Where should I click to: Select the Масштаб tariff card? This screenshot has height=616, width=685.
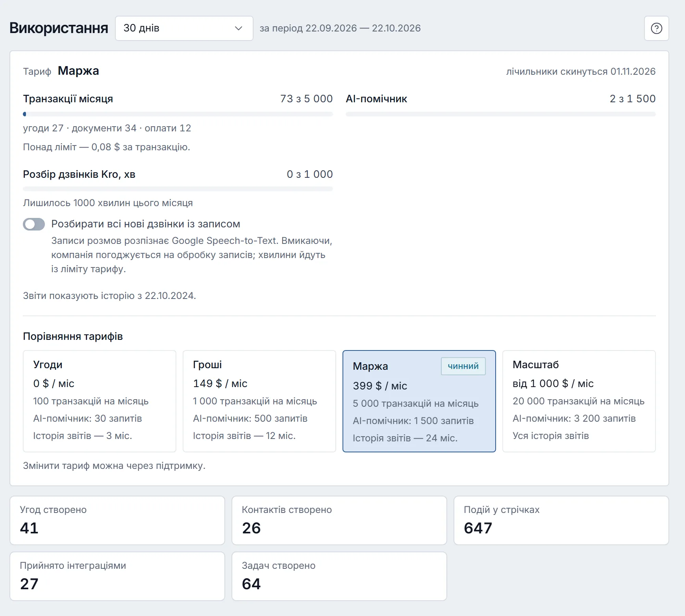point(579,401)
